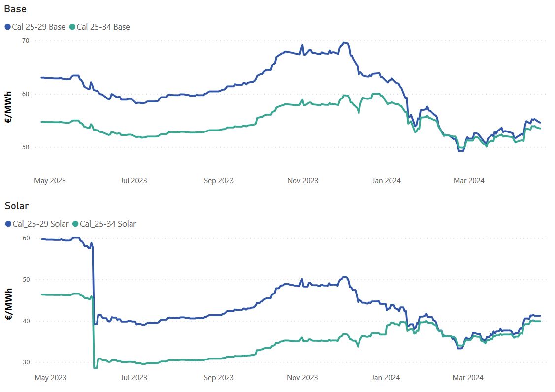Click the green Cal 25-34 Base legend dot

(72, 27)
